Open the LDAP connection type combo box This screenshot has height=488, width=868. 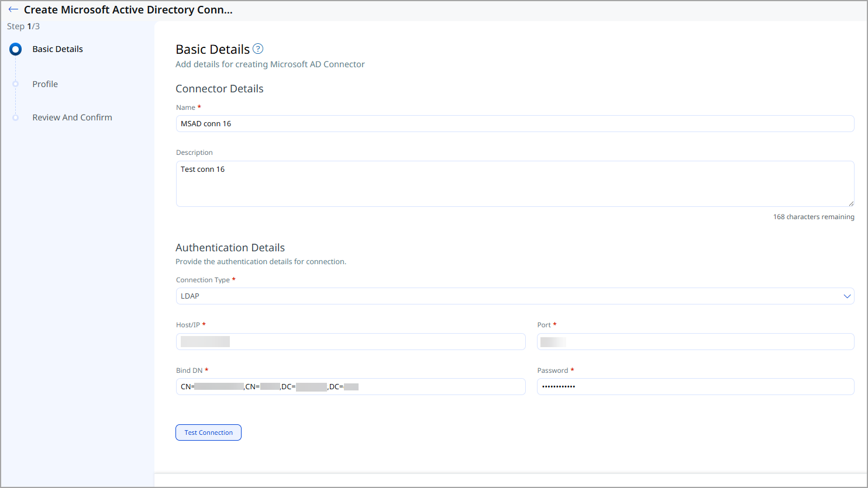[x=509, y=296]
